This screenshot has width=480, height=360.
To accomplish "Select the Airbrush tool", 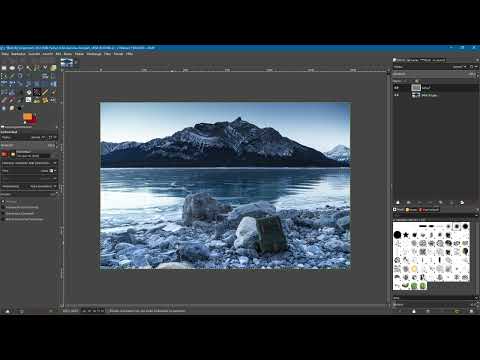I will click(12, 100).
